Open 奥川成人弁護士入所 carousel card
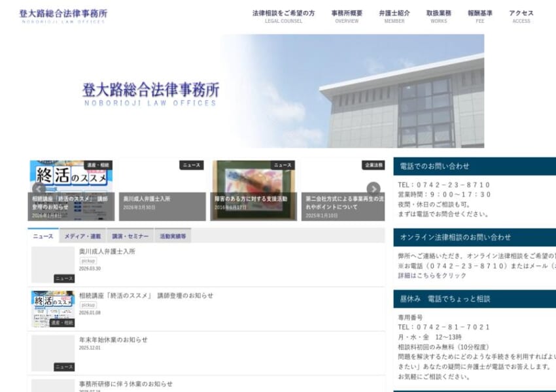This screenshot has height=392, width=556. tap(162, 191)
